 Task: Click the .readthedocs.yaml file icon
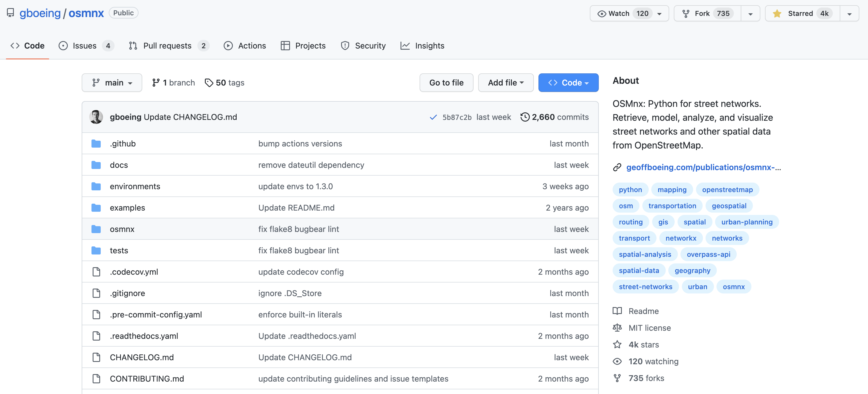pos(96,336)
